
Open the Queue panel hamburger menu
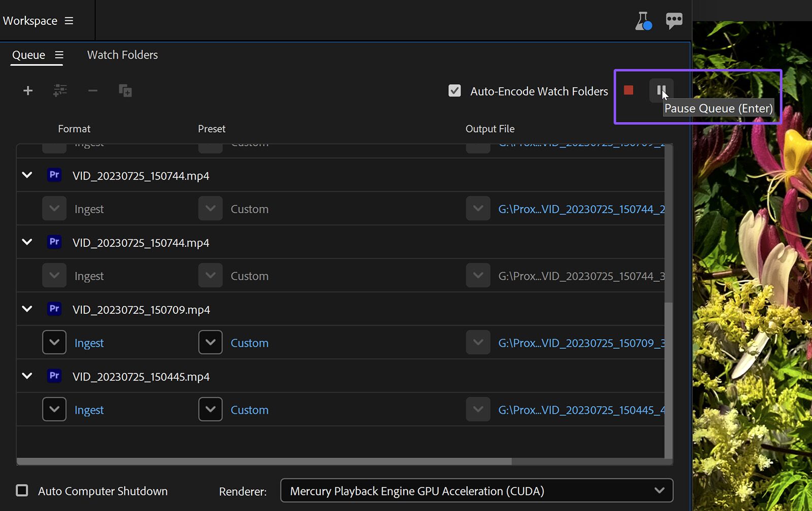(59, 55)
